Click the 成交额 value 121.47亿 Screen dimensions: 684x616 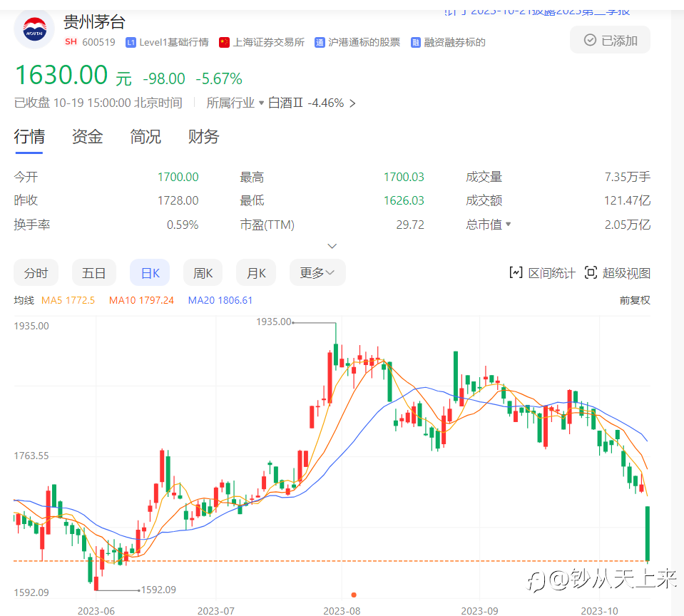point(627,200)
